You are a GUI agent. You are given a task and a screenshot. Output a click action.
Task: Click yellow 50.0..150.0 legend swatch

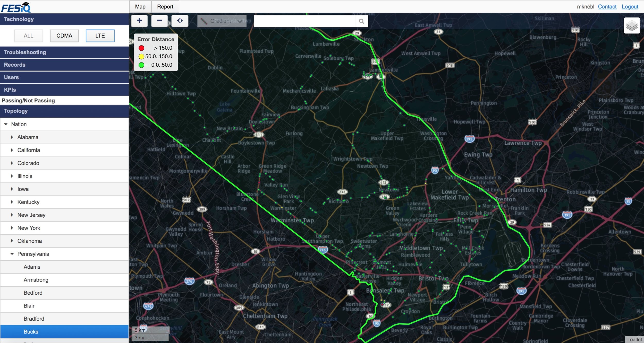[x=141, y=57]
